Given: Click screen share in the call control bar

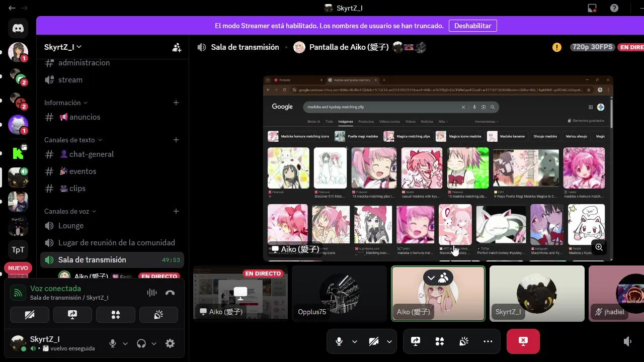Looking at the screenshot, I should pyautogui.click(x=416, y=341).
